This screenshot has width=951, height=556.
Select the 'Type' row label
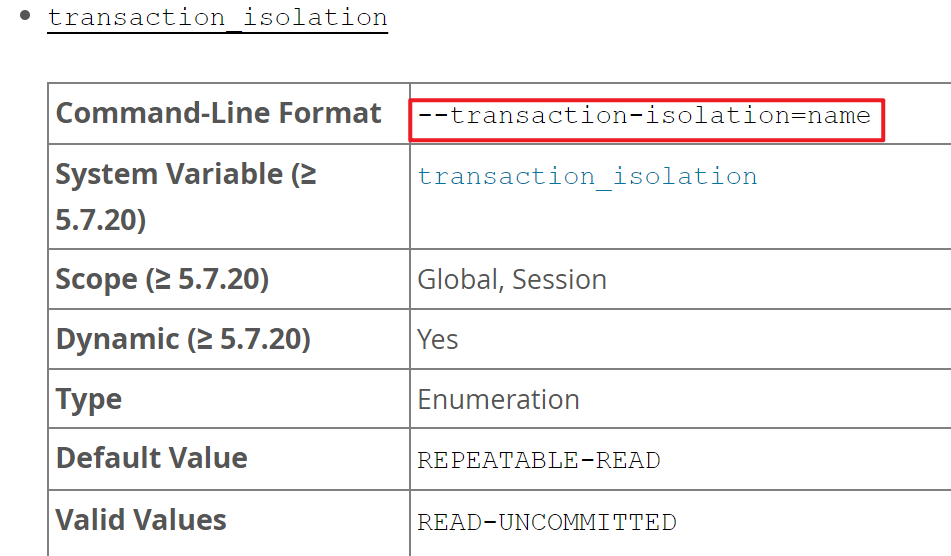coord(89,399)
